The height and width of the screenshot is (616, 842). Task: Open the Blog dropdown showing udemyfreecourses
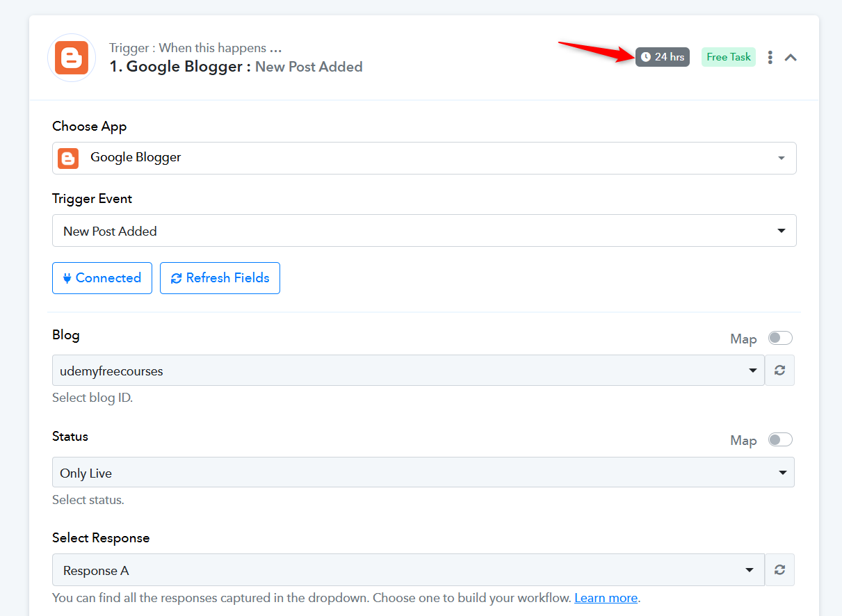click(408, 371)
